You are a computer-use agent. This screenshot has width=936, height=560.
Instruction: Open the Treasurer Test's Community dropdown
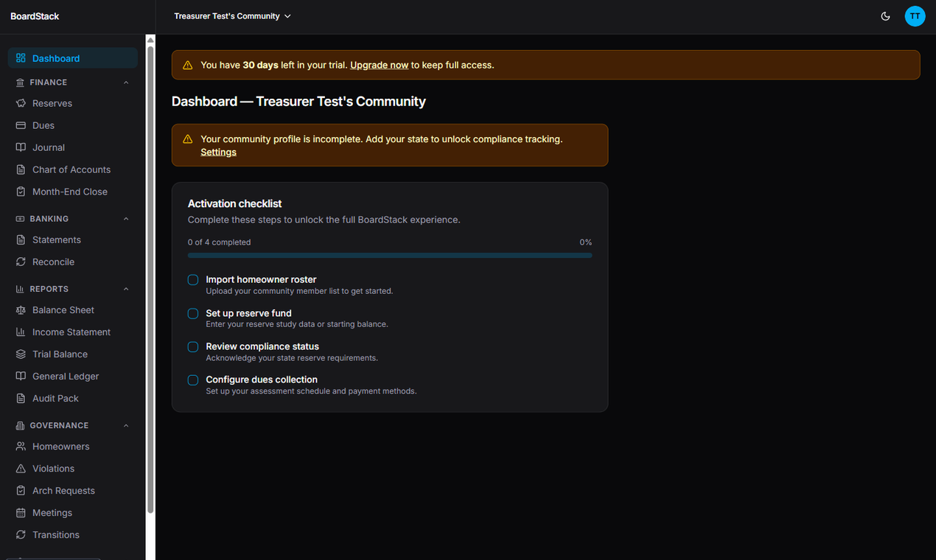[232, 16]
